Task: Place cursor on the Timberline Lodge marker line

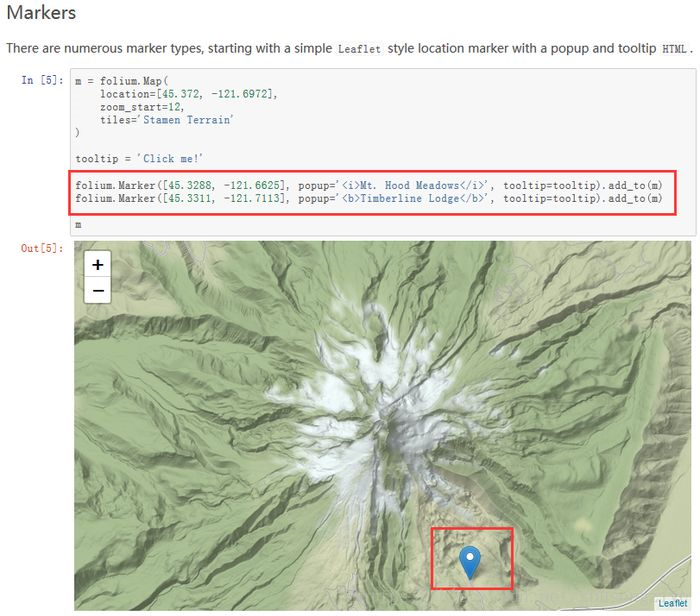Action: point(369,198)
